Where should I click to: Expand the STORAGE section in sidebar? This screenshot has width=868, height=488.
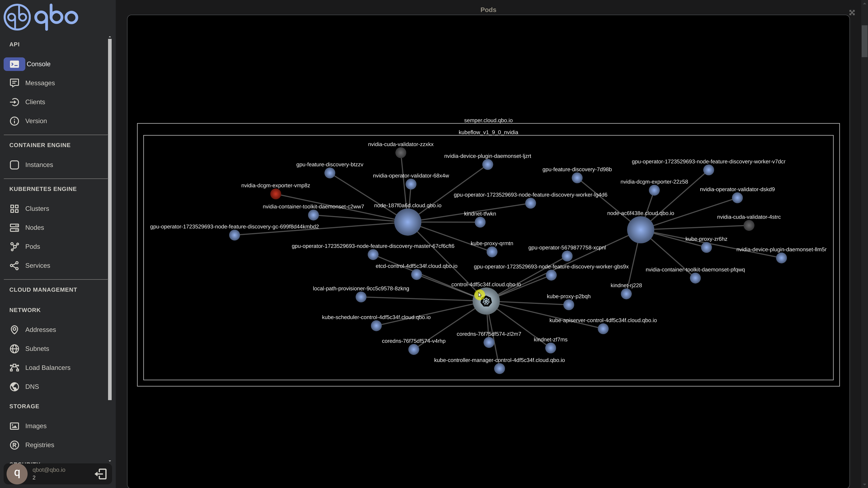(24, 406)
